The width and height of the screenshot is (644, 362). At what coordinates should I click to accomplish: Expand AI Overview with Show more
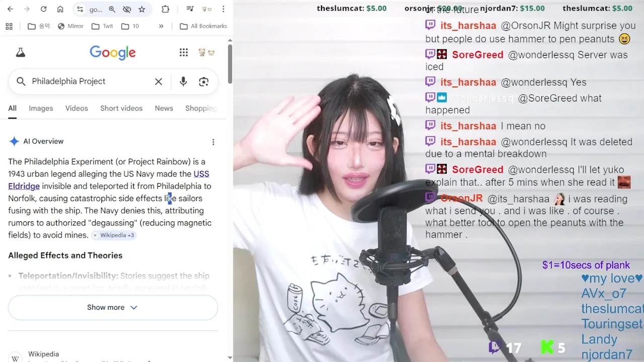113,307
